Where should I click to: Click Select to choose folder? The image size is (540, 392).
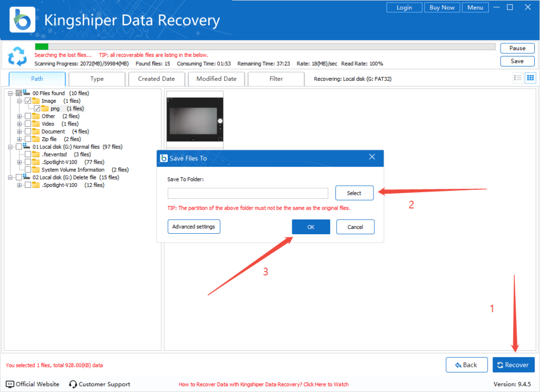point(354,193)
